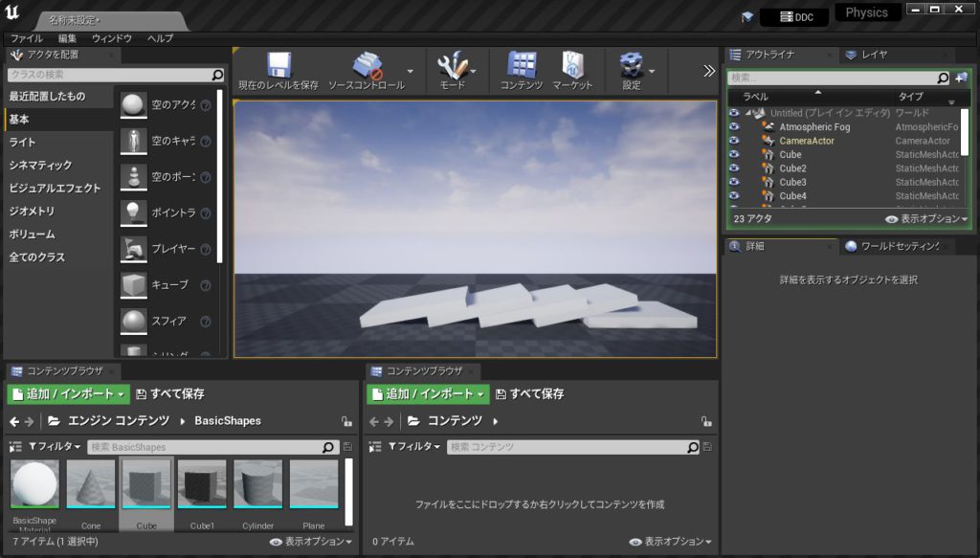Screen dimensions: 980x558
Task: Focus the クラスの検索 search field
Action: [116, 75]
